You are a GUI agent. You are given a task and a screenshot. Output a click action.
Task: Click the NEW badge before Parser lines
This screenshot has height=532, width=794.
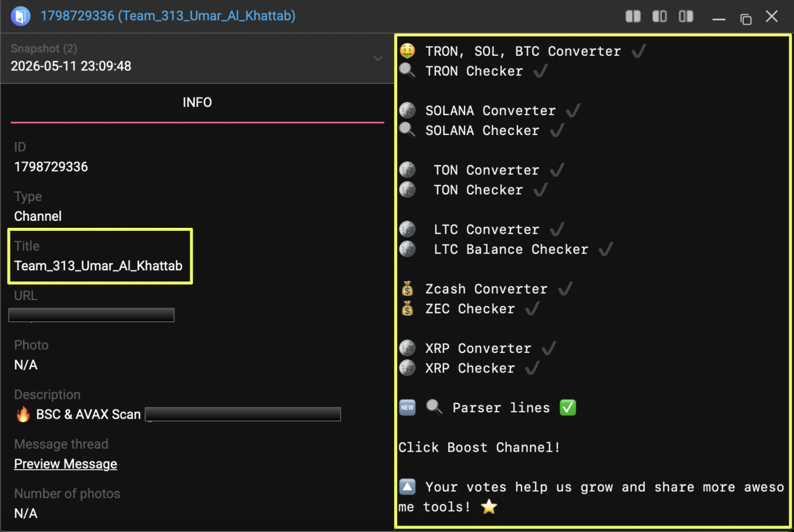pos(407,408)
